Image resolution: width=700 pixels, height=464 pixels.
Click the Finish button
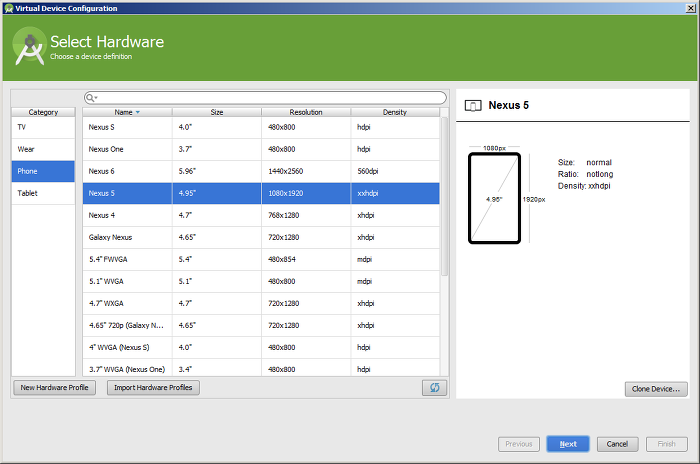(667, 444)
